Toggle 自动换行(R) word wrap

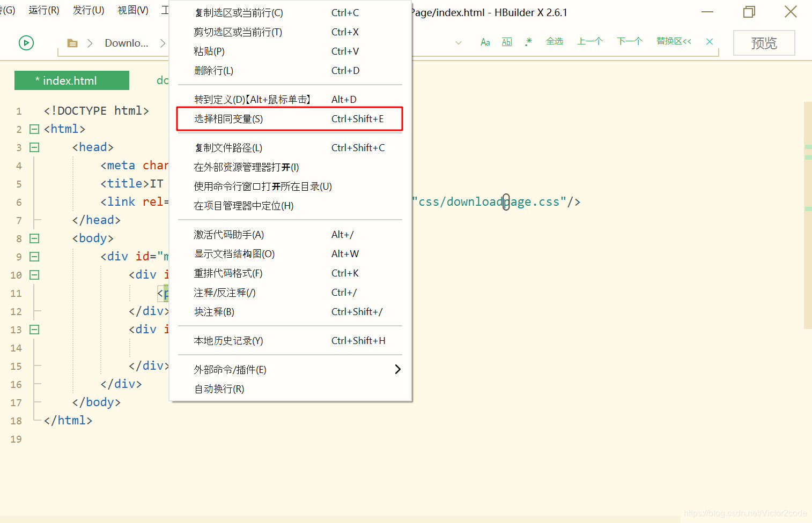[290, 389]
